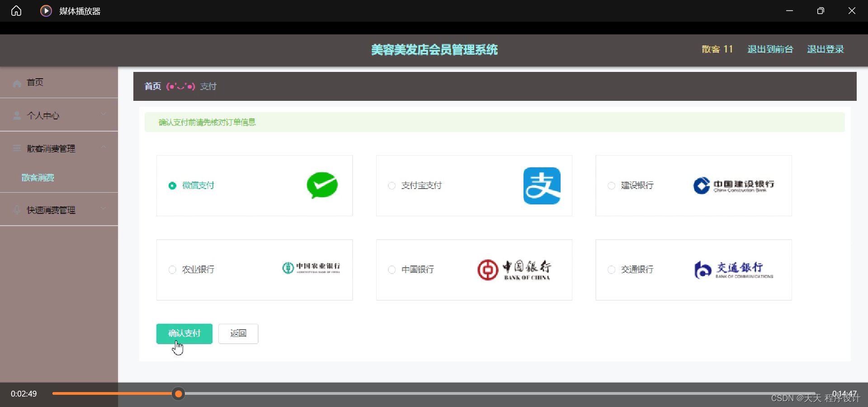
Task: Click 首页 in the breadcrumb
Action: [153, 86]
